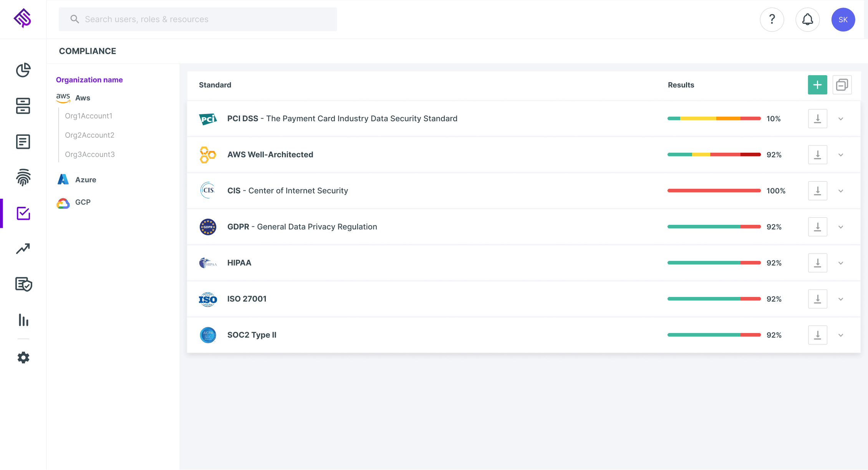Click the PCI DSS standard title

pos(342,119)
